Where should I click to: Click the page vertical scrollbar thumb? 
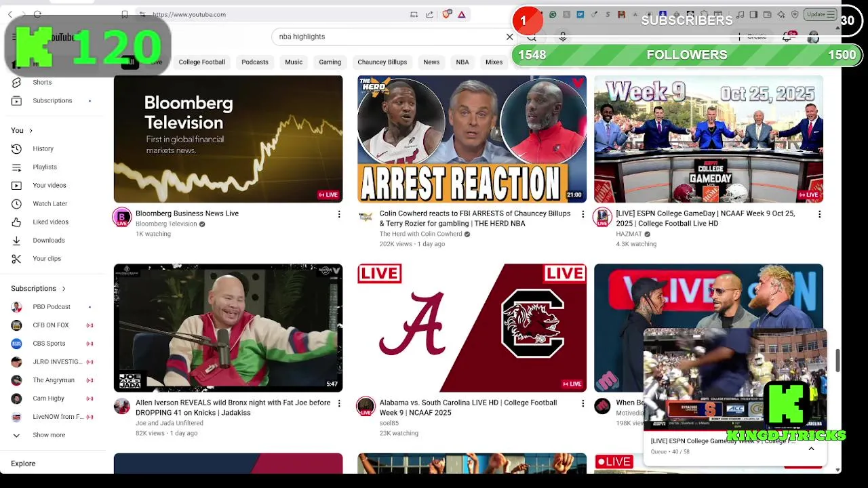[838, 361]
